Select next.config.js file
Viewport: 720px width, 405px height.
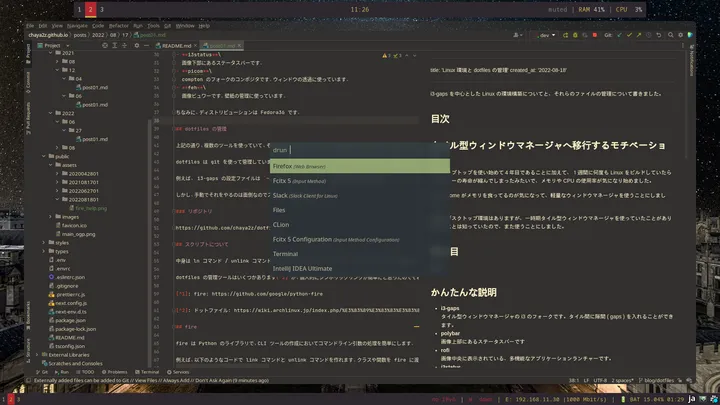pyautogui.click(x=68, y=303)
